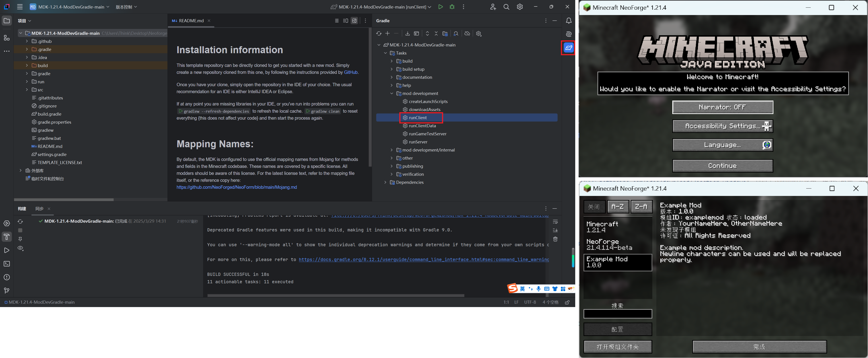Screen dimensions: 868x358
Task: Toggle the Gradle elephant tool window icon
Action: (569, 48)
